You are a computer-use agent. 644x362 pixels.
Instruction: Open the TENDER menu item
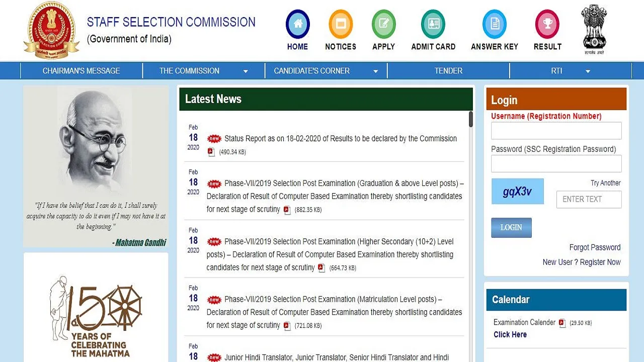click(448, 71)
